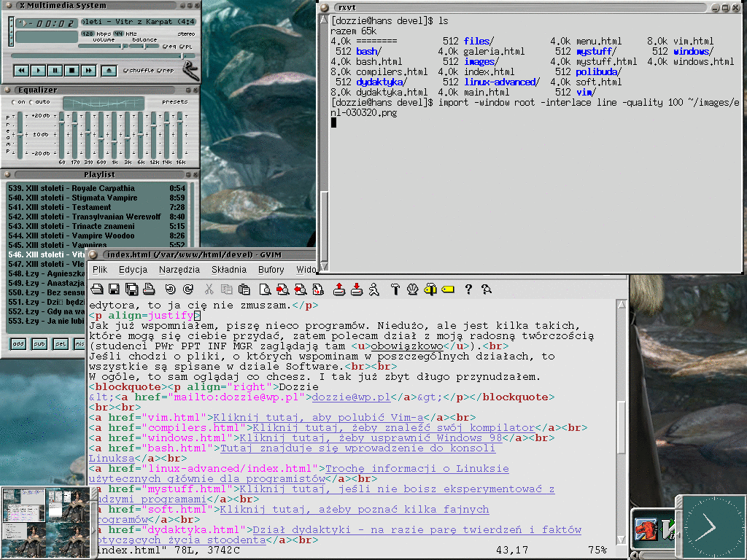Open the Plik menu in GVIM
Image resolution: width=747 pixels, height=560 pixels.
100,269
